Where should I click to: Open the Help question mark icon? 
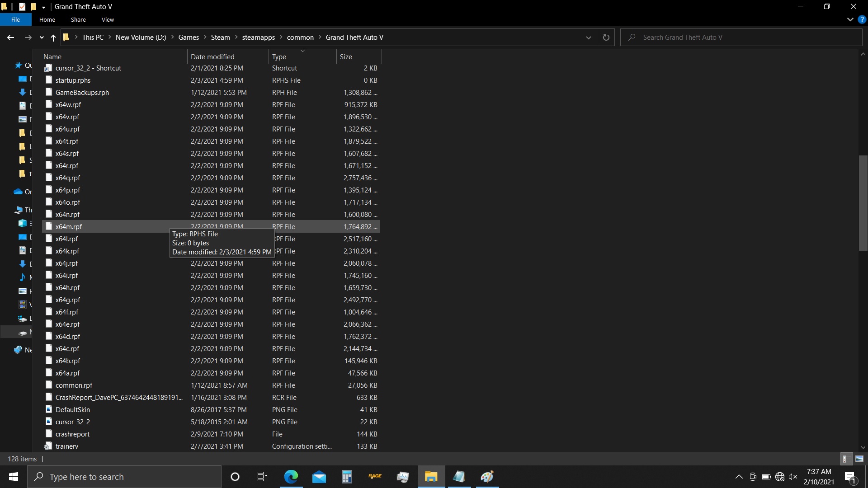point(862,19)
